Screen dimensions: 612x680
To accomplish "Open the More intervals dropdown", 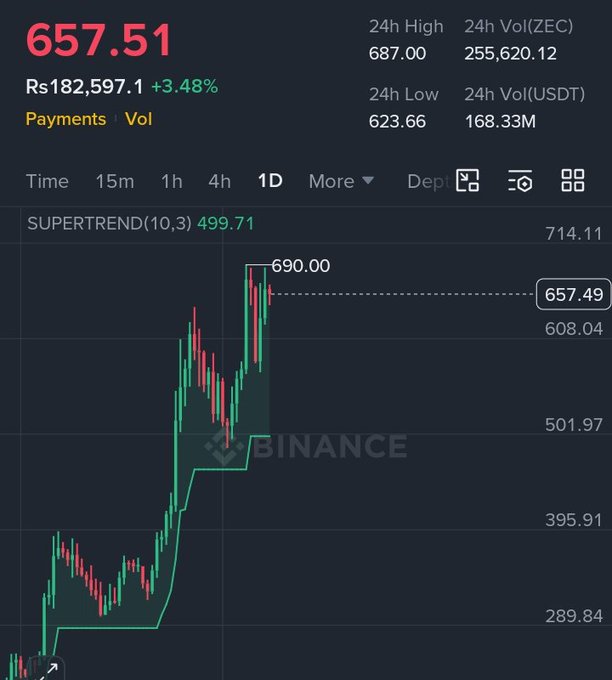I will (x=341, y=181).
